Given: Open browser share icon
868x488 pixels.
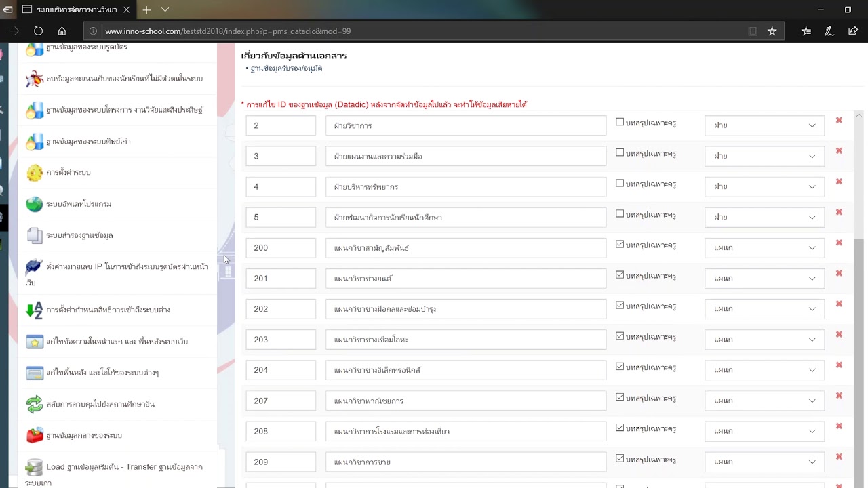Looking at the screenshot, I should [x=853, y=31].
